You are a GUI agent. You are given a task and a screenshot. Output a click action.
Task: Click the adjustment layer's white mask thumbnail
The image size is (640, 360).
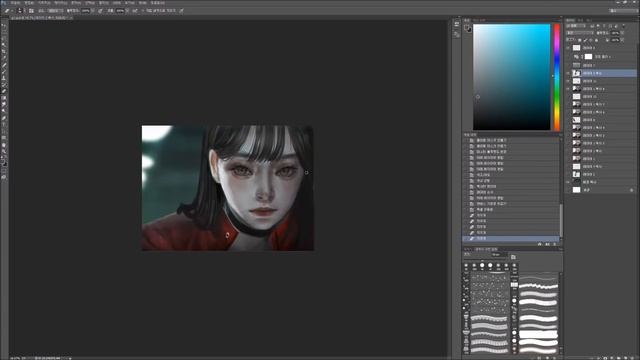[588, 56]
